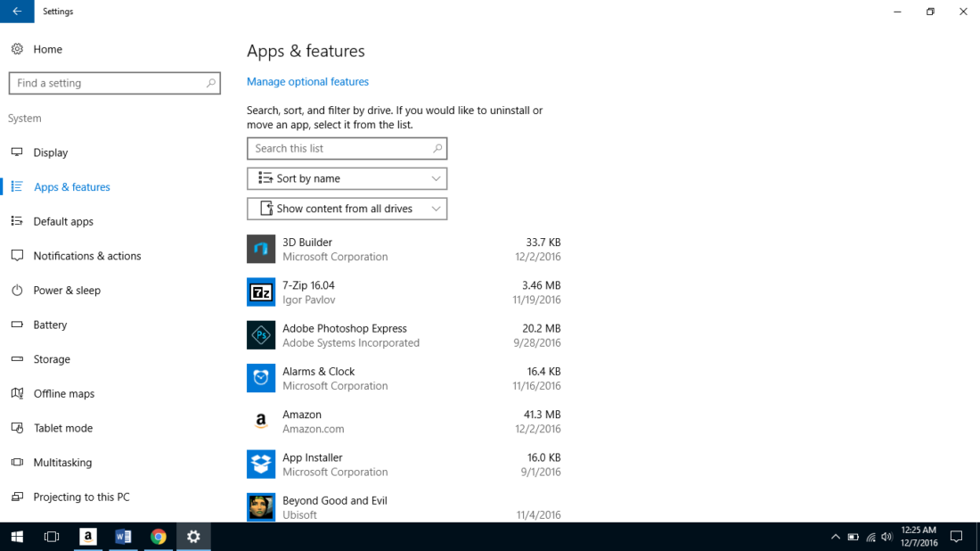Switch to Notifications & actions section
Image resolution: width=980 pixels, height=551 pixels.
[x=87, y=256]
